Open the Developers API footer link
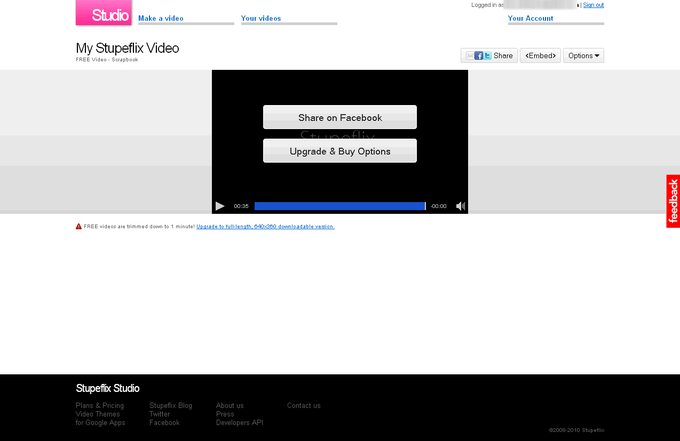The image size is (680, 441). click(x=240, y=422)
